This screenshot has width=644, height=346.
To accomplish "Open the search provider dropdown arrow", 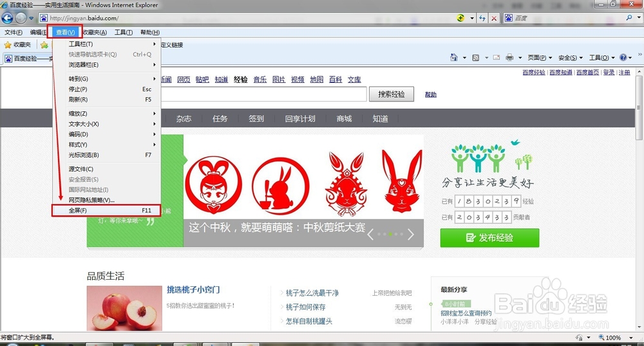I will click(x=639, y=18).
